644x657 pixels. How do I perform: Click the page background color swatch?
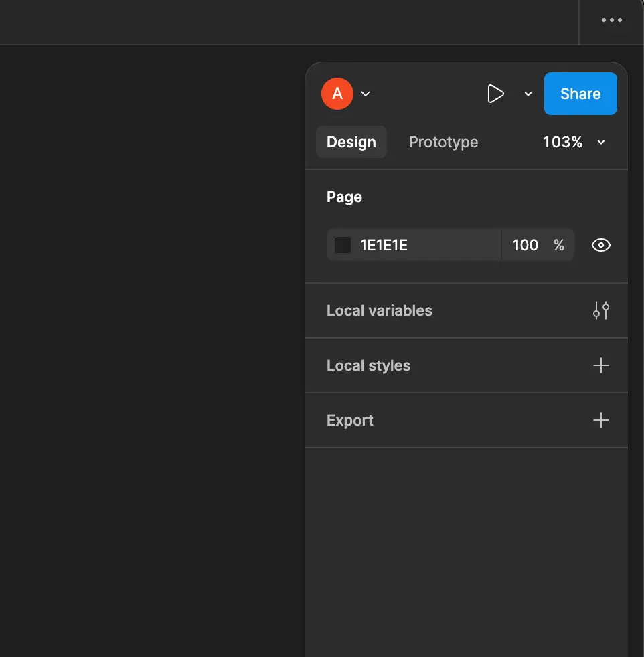point(343,245)
